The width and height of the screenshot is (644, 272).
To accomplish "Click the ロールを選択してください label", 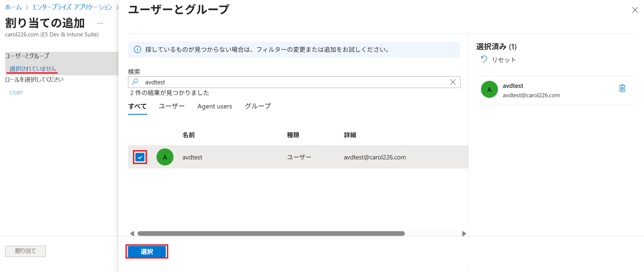I will (34, 80).
